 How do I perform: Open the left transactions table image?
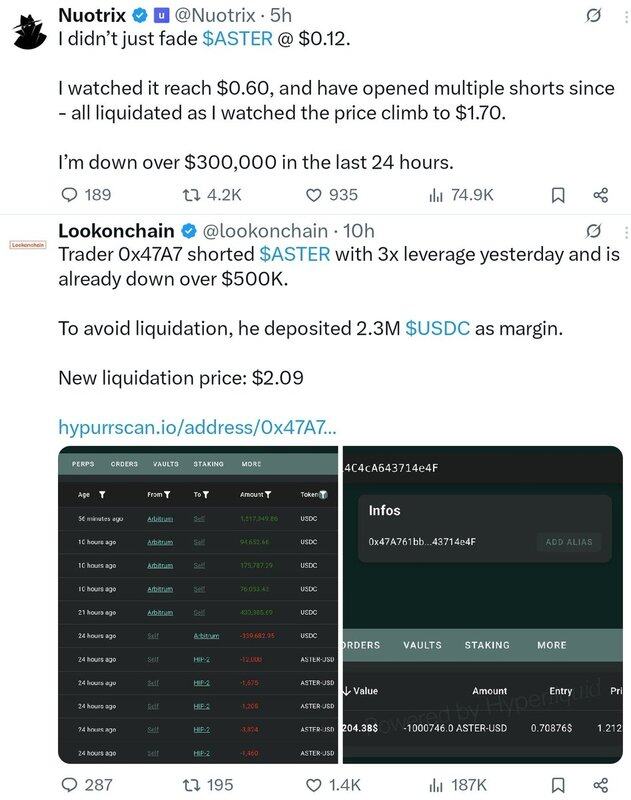tap(198, 605)
